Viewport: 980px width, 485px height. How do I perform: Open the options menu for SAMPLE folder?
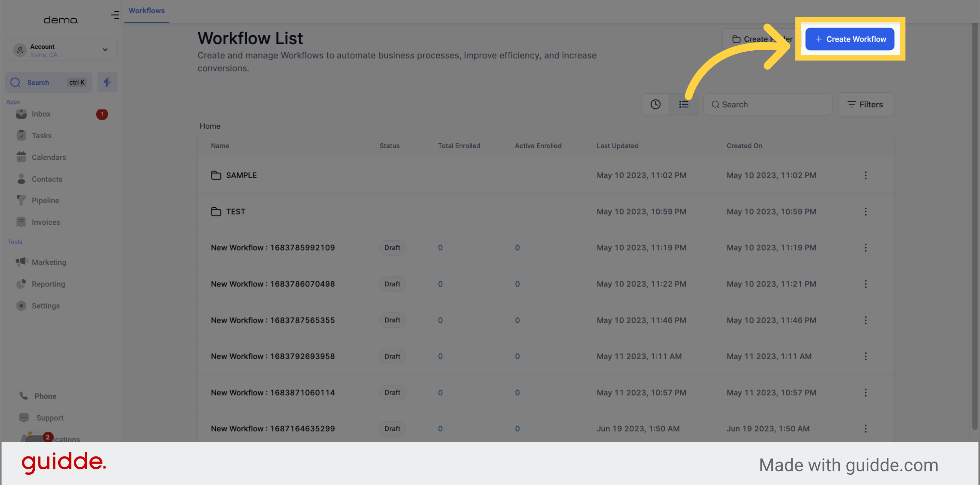[x=866, y=175]
